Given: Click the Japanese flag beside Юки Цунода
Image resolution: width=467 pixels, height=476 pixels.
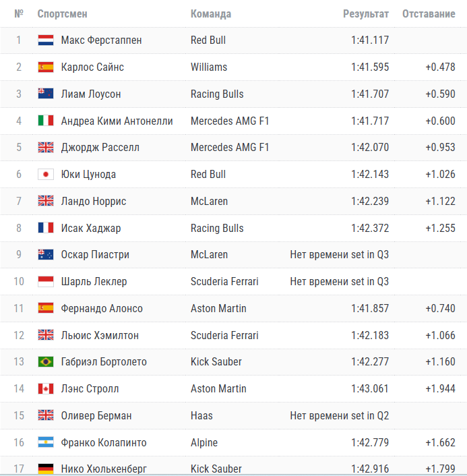Looking at the screenshot, I should coord(46,174).
